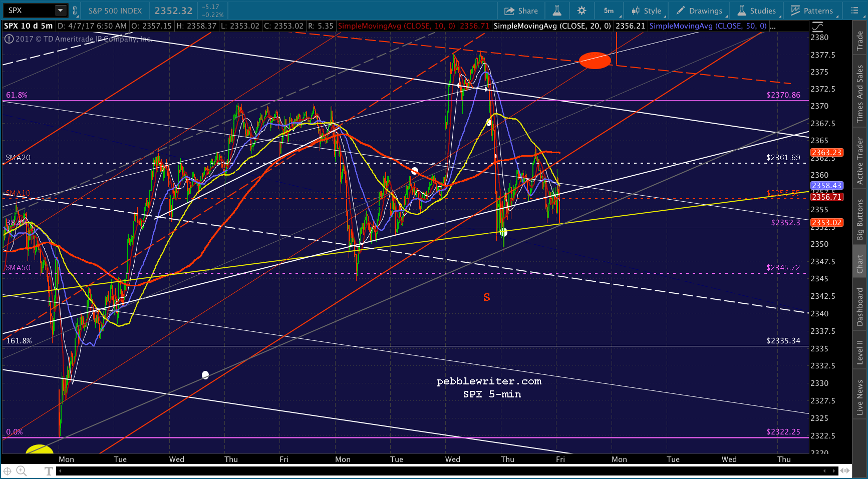
Task: Click the Share button
Action: (x=521, y=11)
